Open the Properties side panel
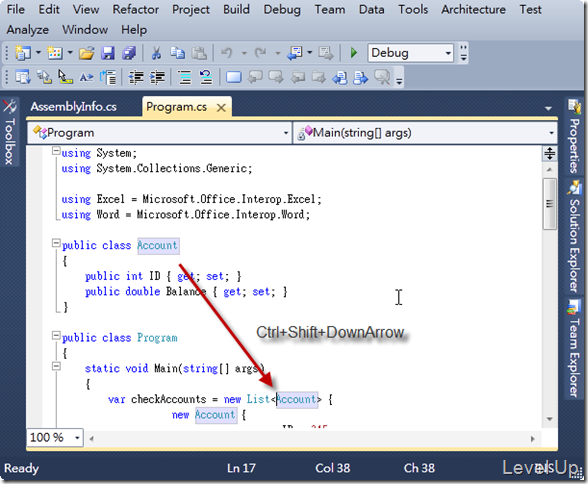The image size is (588, 484). coord(574,137)
